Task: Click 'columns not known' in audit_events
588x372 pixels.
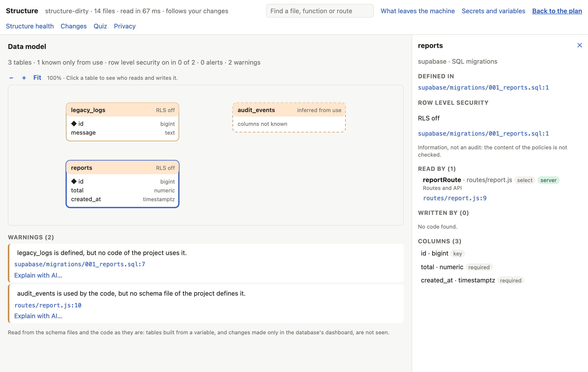Action: (x=262, y=124)
